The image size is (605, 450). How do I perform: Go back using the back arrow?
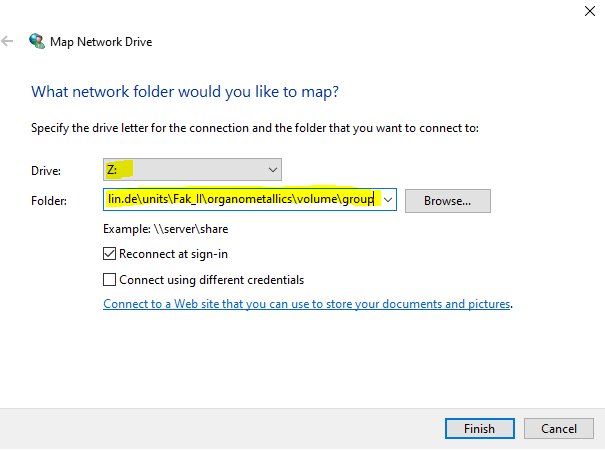point(7,41)
